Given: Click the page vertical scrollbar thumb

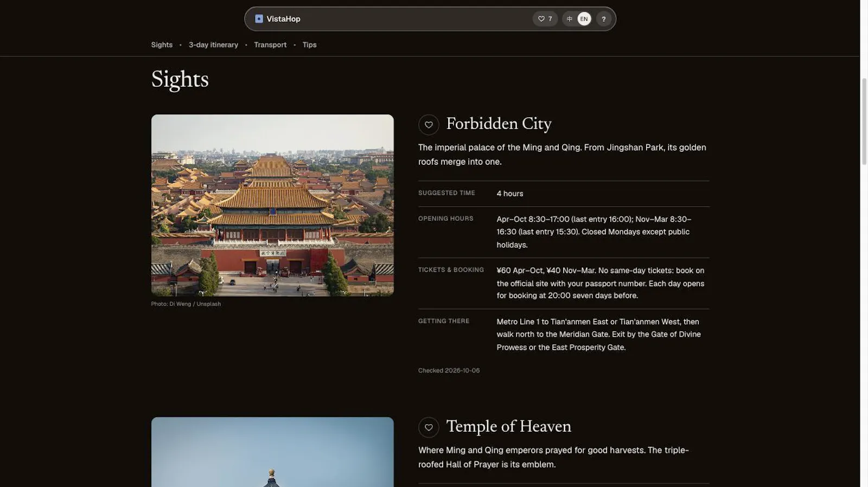Looking at the screenshot, I should (864, 121).
